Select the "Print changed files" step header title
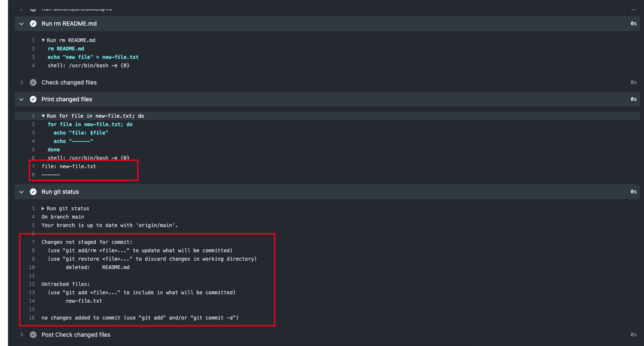Viewport: 644px width, 346px height. [66, 99]
